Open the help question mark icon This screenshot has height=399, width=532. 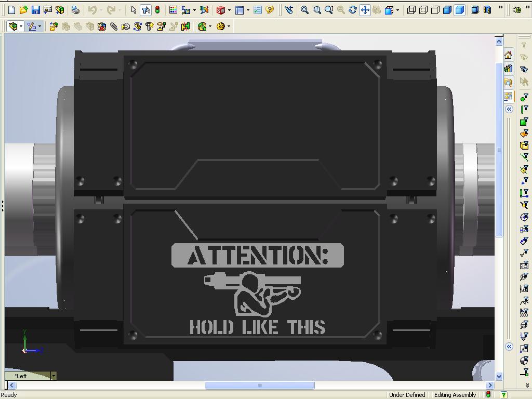point(270,10)
